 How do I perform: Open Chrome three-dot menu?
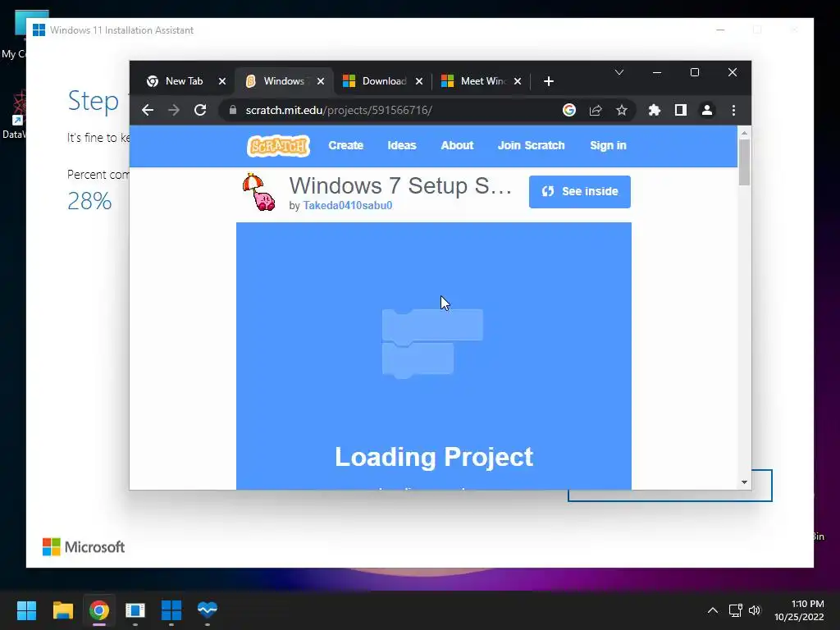(x=733, y=111)
